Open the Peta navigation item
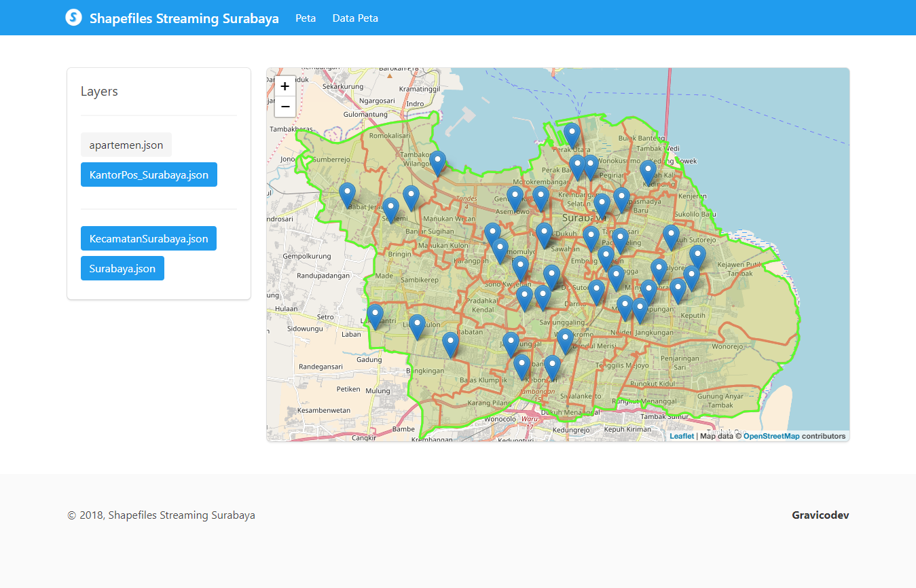The height and width of the screenshot is (588, 916). pos(306,18)
